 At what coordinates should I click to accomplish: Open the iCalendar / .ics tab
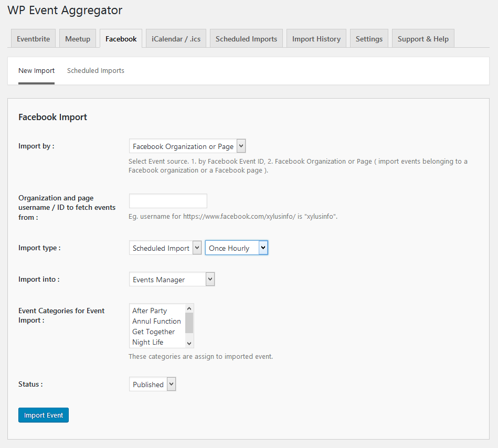click(176, 39)
